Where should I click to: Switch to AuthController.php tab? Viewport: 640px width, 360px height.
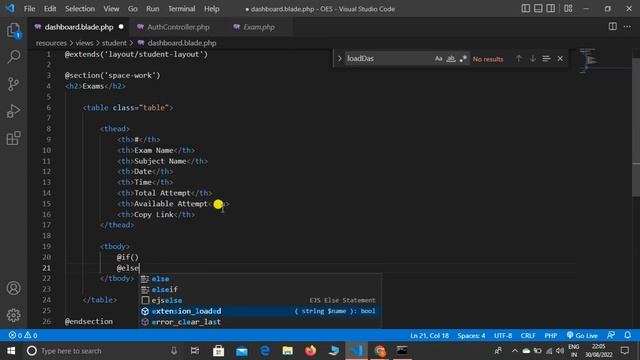click(x=178, y=27)
